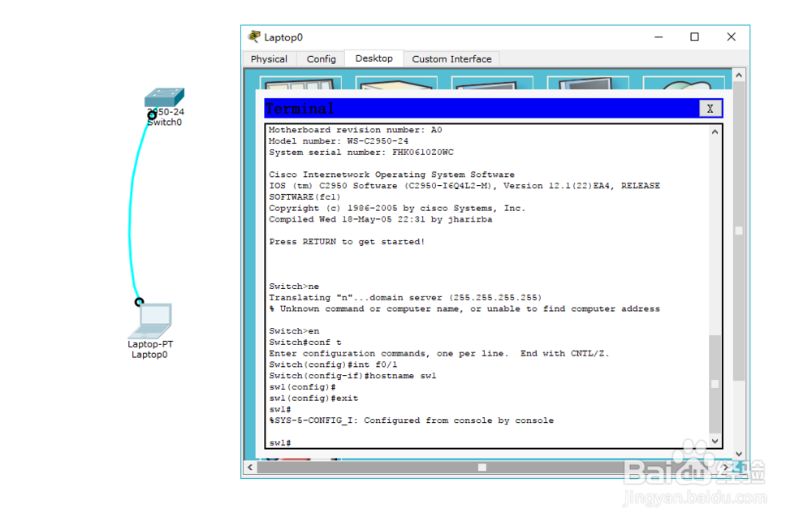The height and width of the screenshot is (526, 812).
Task: Click the 'Switch(config-if)#hostname sw1' line
Action: tap(352, 376)
